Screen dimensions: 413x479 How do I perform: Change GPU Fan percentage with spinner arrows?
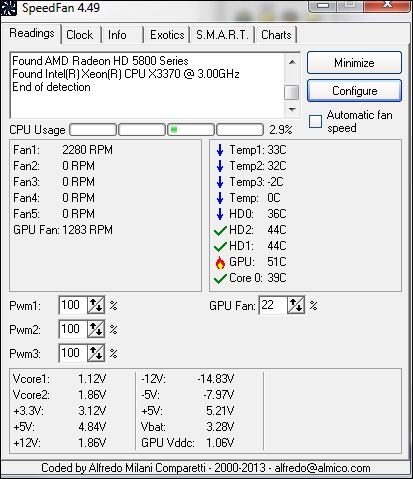click(x=296, y=305)
